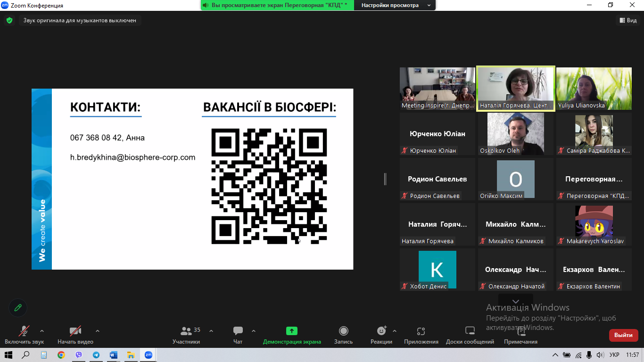Open Microsoft Word from the taskbar

pos(114,355)
